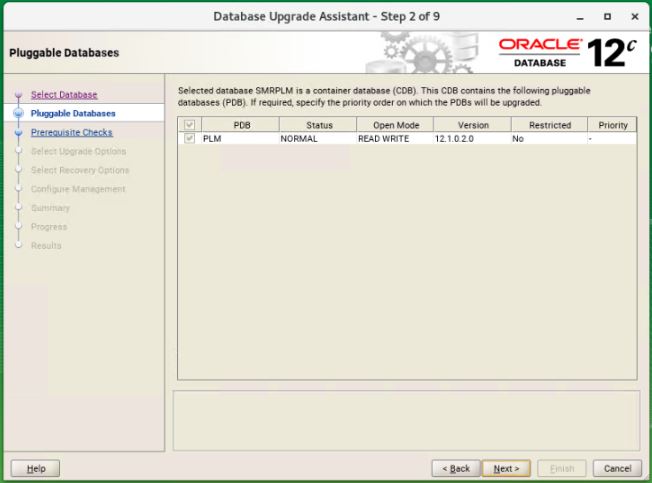Toggle the PLM row checkbox
The width and height of the screenshot is (652, 483).
[x=190, y=138]
